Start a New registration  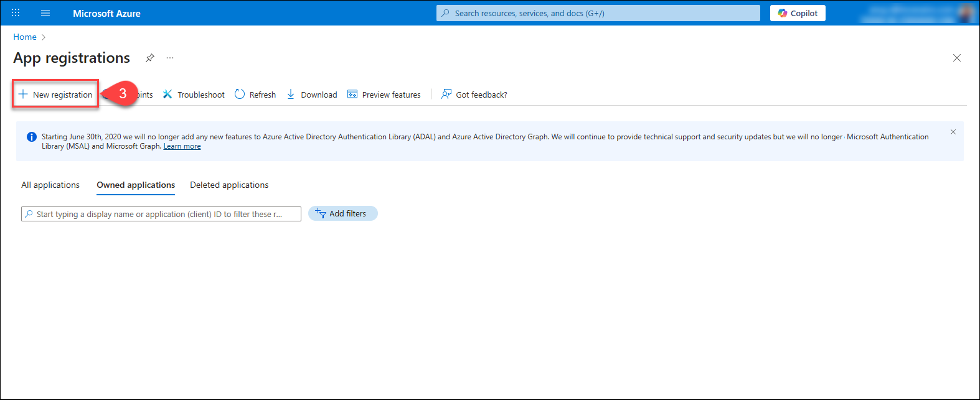tap(56, 95)
